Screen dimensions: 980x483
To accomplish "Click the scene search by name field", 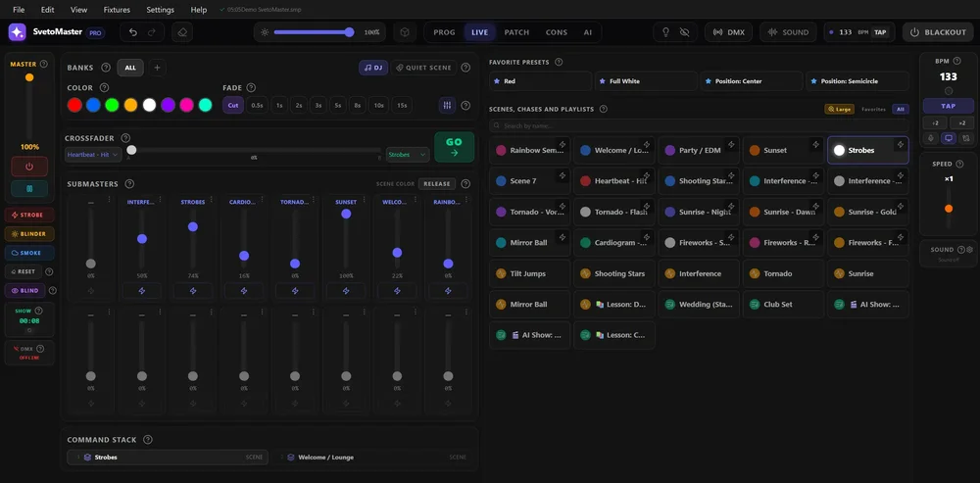I will pyautogui.click(x=700, y=125).
